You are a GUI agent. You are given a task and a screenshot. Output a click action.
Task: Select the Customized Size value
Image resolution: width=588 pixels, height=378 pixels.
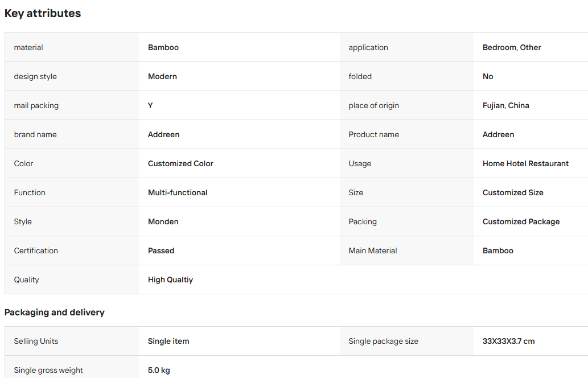pos(513,193)
